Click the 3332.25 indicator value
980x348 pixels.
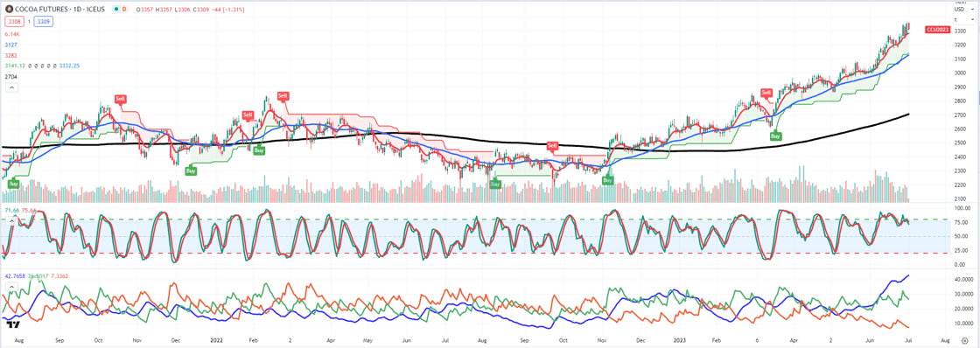69,66
